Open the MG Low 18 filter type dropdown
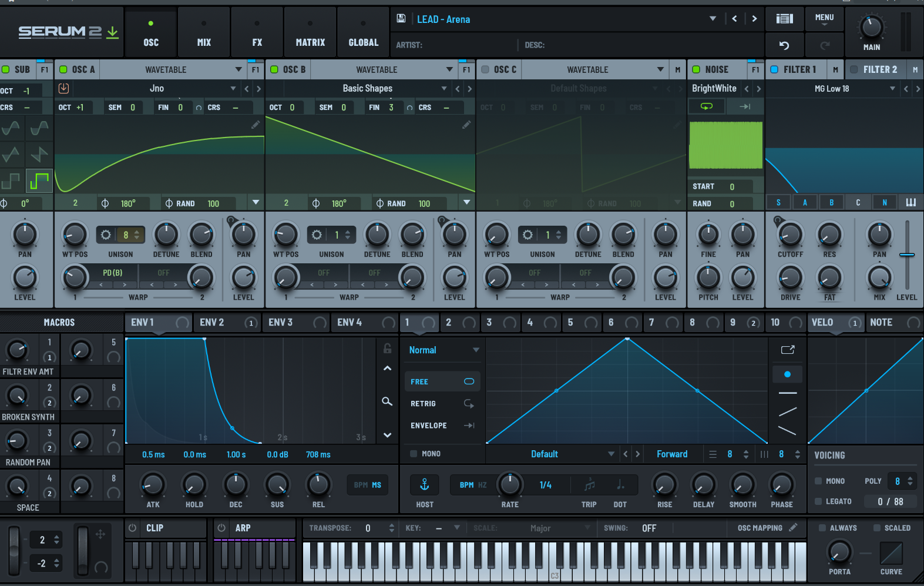The height and width of the screenshot is (586, 924). pos(892,89)
